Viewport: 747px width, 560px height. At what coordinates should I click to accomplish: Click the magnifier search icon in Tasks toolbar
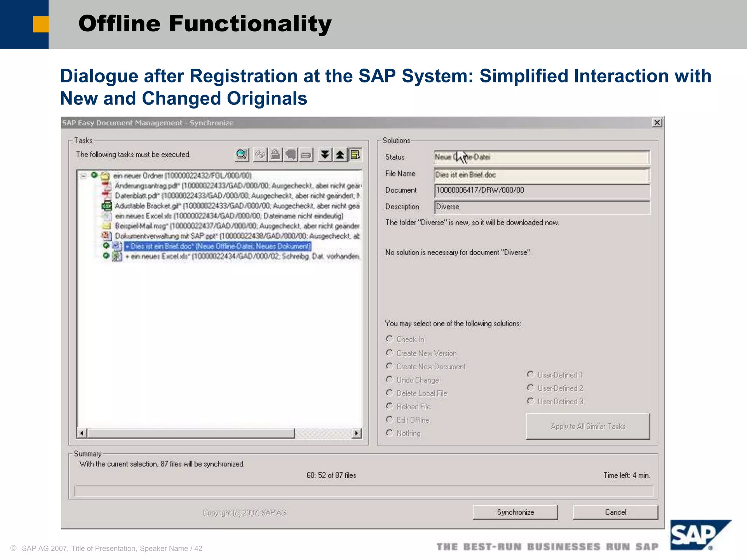(x=241, y=155)
